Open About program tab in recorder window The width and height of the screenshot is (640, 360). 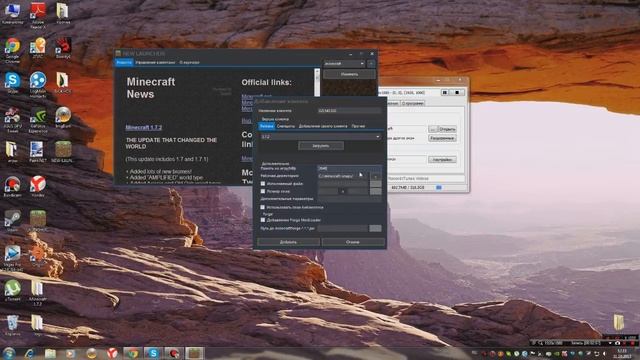coord(412,104)
